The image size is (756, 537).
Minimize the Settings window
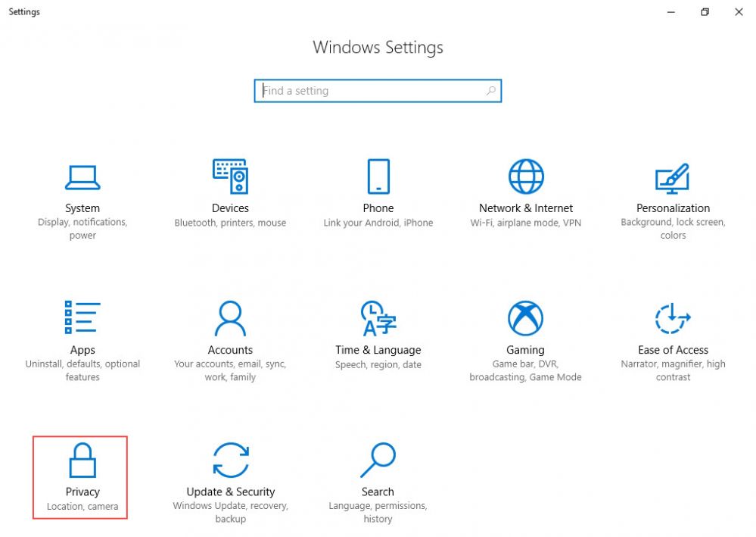click(670, 12)
